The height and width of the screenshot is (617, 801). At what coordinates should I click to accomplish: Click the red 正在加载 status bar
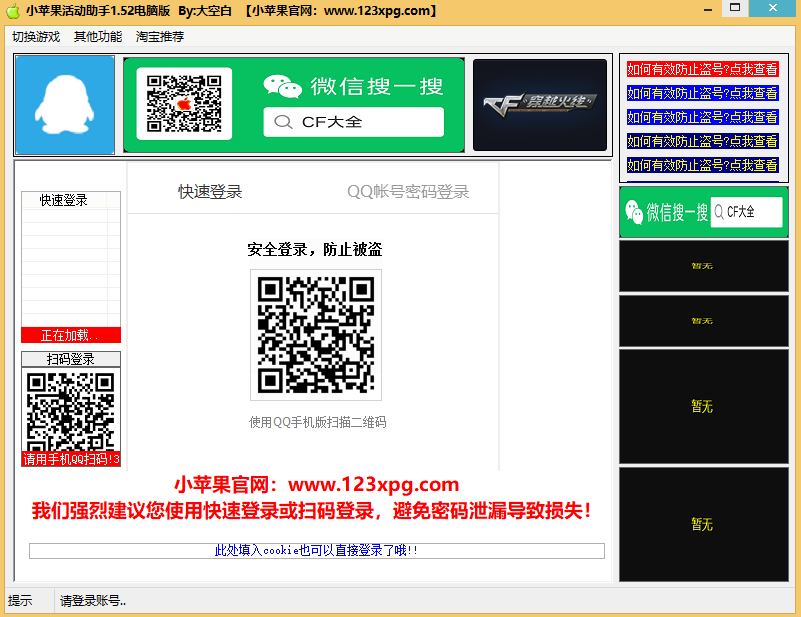71,335
